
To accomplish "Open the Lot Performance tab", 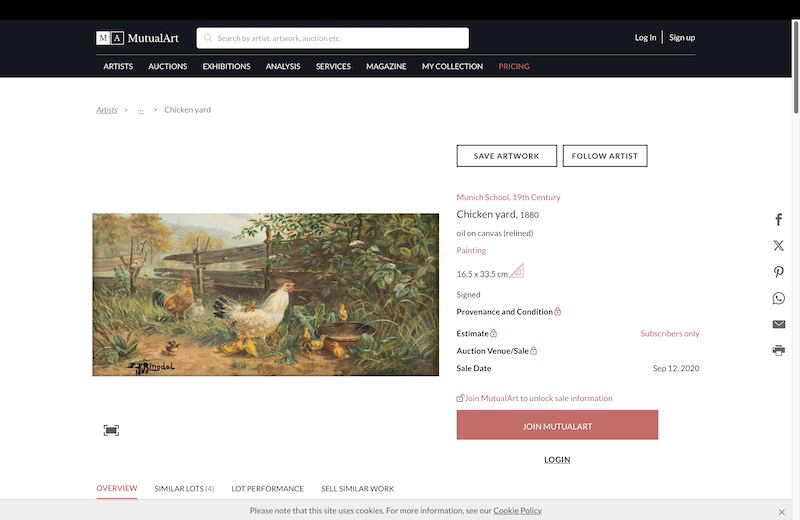I will pos(267,488).
